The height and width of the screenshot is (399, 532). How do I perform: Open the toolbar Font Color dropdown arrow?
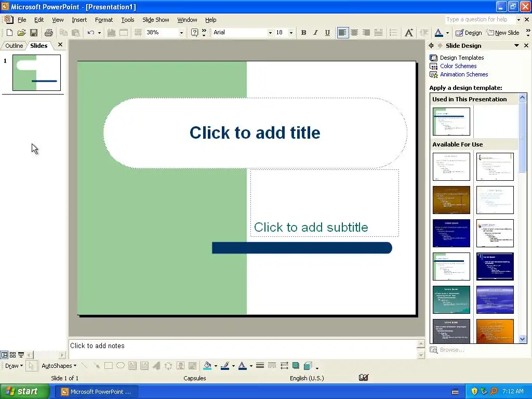click(447, 33)
